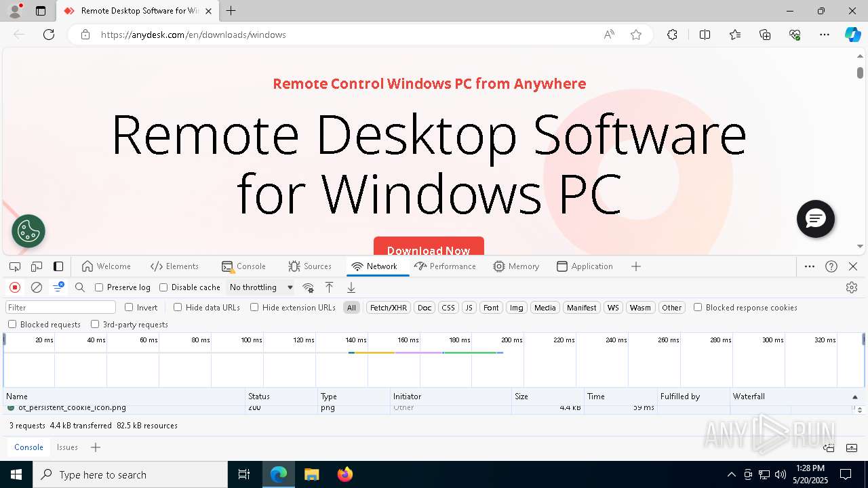Open Read aloud icon in address bar
868x488 pixels.
point(609,35)
